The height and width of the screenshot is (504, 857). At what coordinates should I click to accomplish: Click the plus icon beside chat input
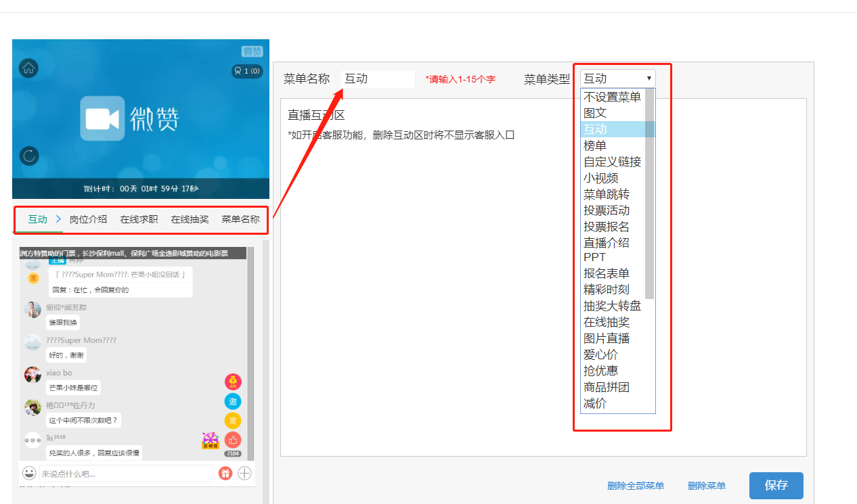pyautogui.click(x=245, y=473)
